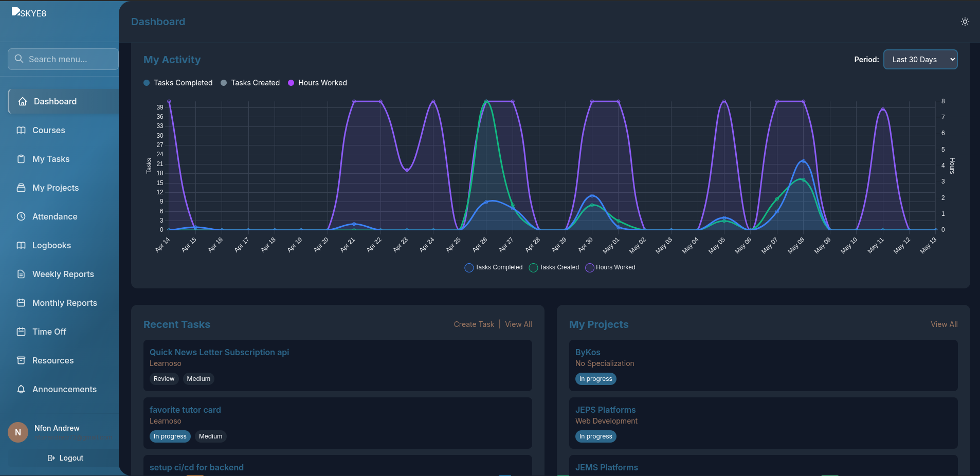Click the Weekly Reports document icon
Viewport: 980px width, 476px height.
(21, 274)
